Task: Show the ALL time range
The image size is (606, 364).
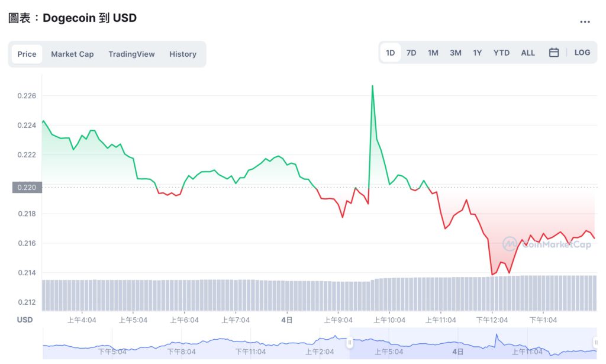Action: point(528,53)
